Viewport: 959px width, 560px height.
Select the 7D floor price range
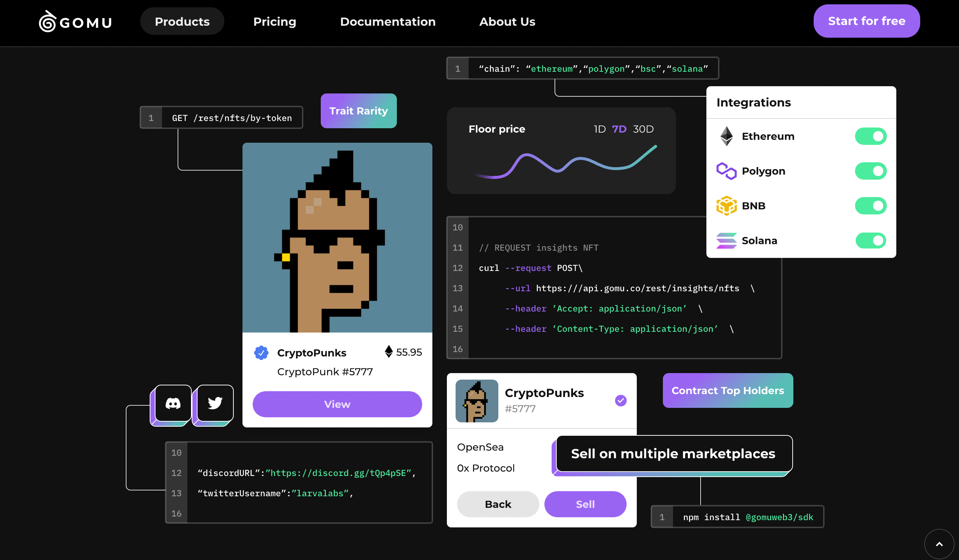619,129
